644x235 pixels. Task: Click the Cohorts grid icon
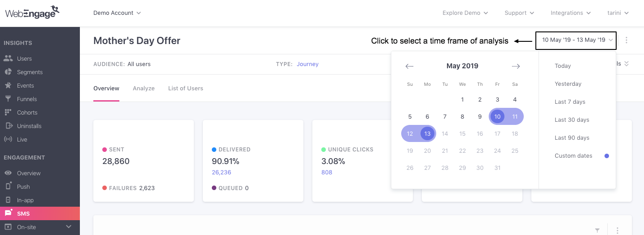click(x=8, y=112)
